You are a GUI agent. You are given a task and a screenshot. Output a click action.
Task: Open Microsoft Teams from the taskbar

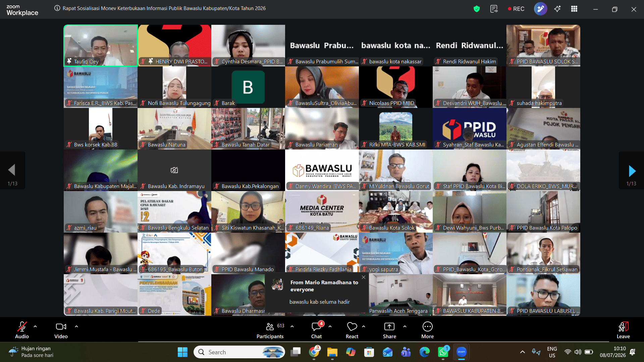coord(406,352)
